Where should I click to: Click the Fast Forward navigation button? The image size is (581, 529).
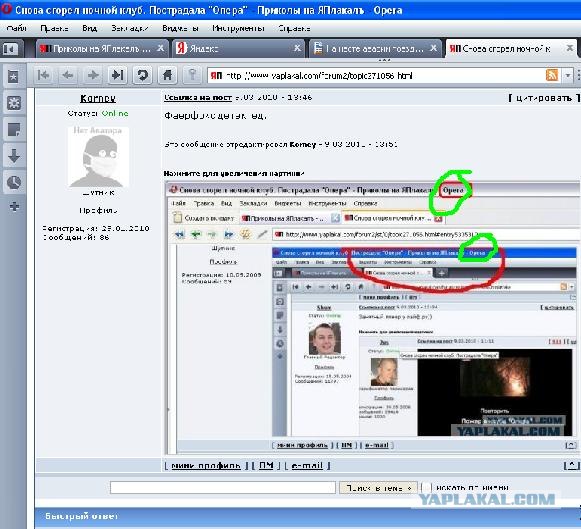pyautogui.click(x=117, y=76)
